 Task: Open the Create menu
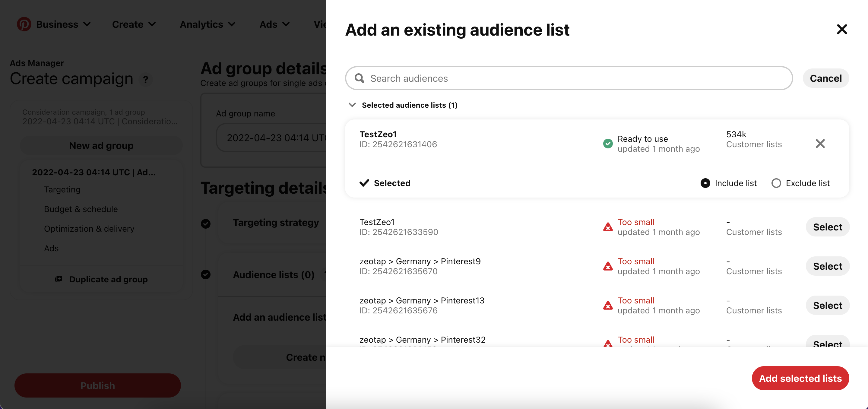(134, 24)
